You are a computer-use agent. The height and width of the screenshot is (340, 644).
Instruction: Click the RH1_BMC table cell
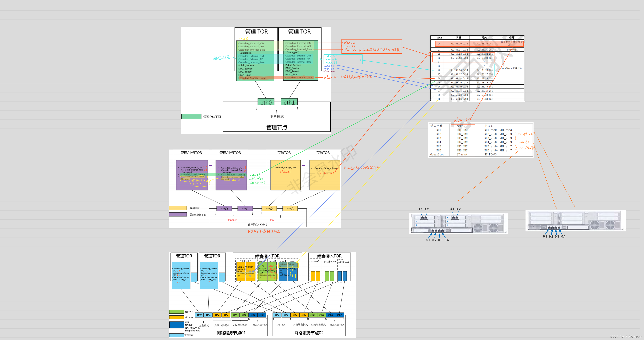click(x=462, y=130)
